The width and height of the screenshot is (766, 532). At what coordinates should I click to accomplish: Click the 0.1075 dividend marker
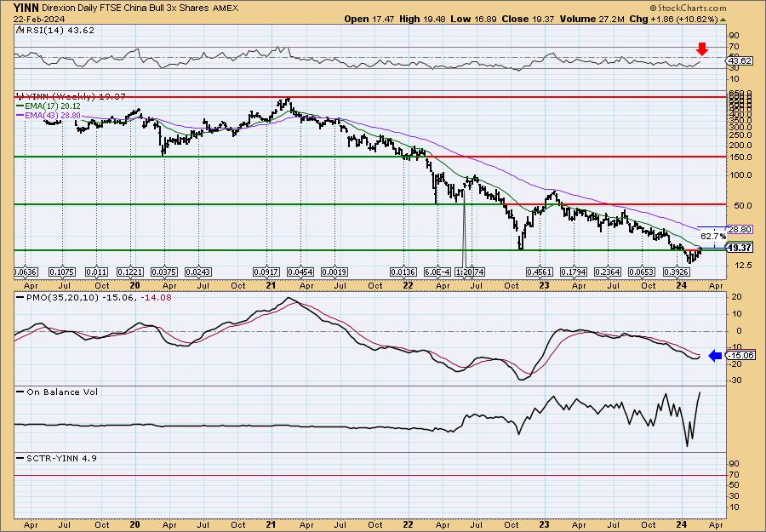coord(62,272)
